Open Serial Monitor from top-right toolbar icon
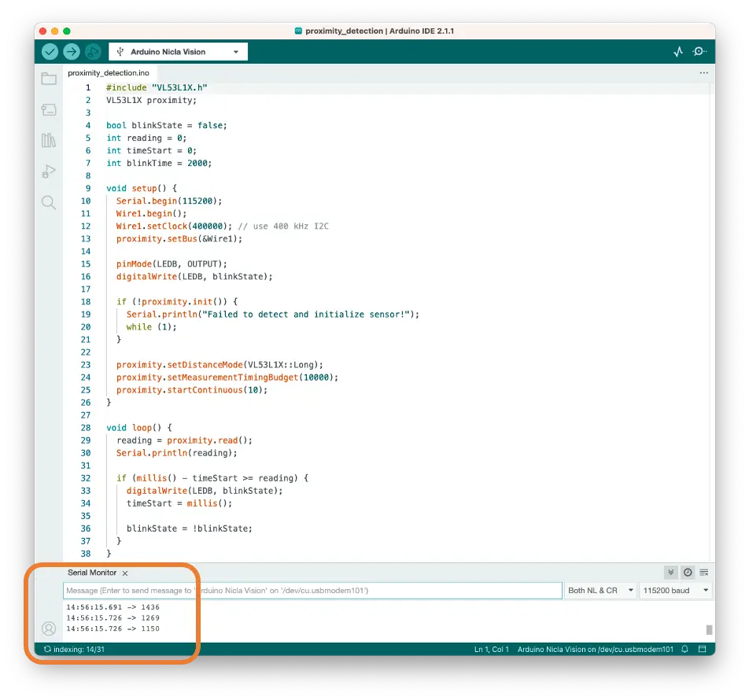The height and width of the screenshot is (700, 749). coord(699,52)
